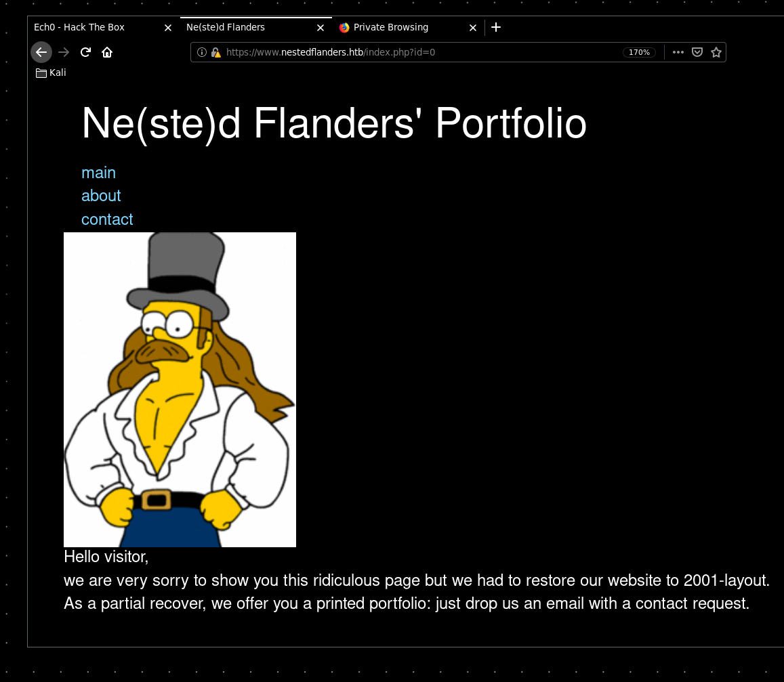Go back to the previous page
This screenshot has height=682, width=784.
(41, 52)
